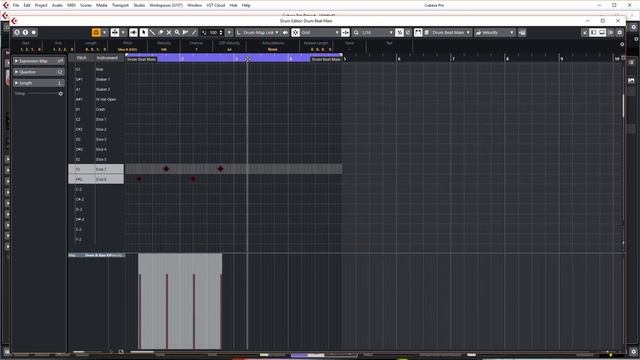Open the Velocity event colors dropdown
This screenshot has width=640, height=360.
tap(495, 32)
